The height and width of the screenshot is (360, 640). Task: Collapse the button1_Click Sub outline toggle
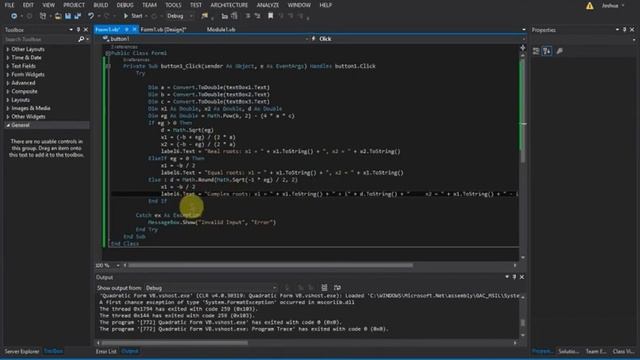[x=108, y=66]
